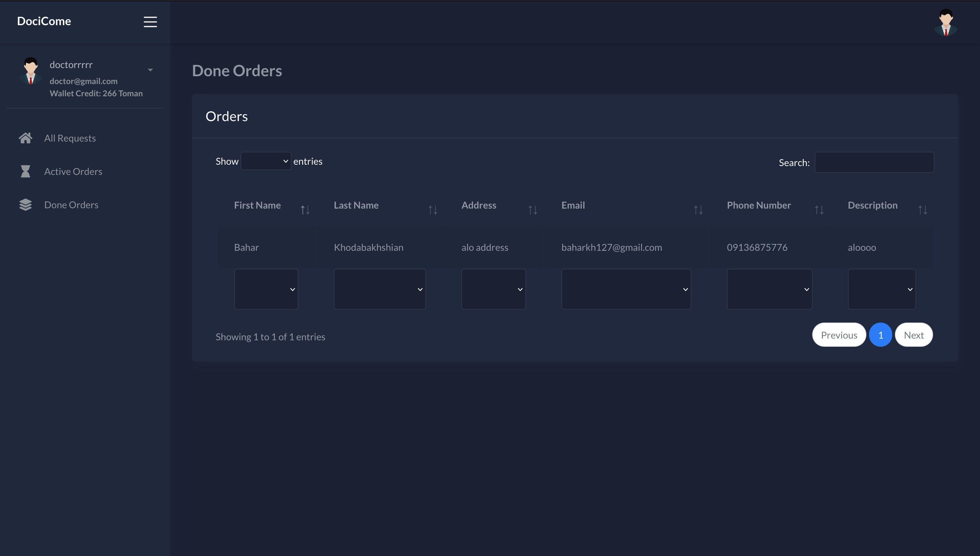Screen dimensions: 980x556
Task: Sort by First Name column arrows
Action: pos(305,210)
